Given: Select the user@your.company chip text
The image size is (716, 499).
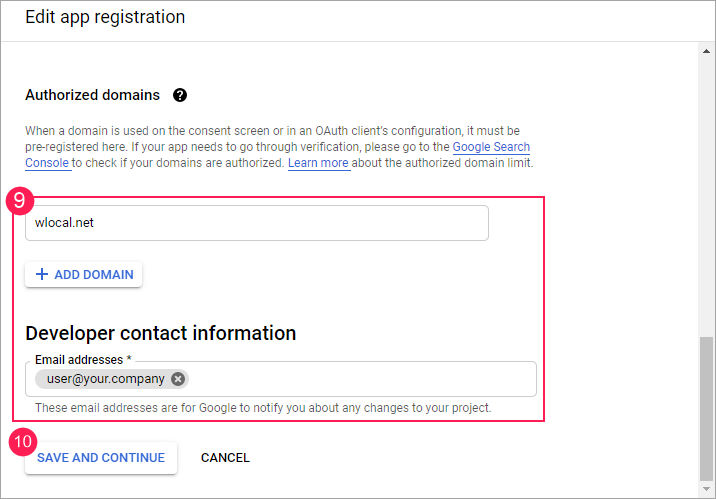Looking at the screenshot, I should click(x=105, y=379).
